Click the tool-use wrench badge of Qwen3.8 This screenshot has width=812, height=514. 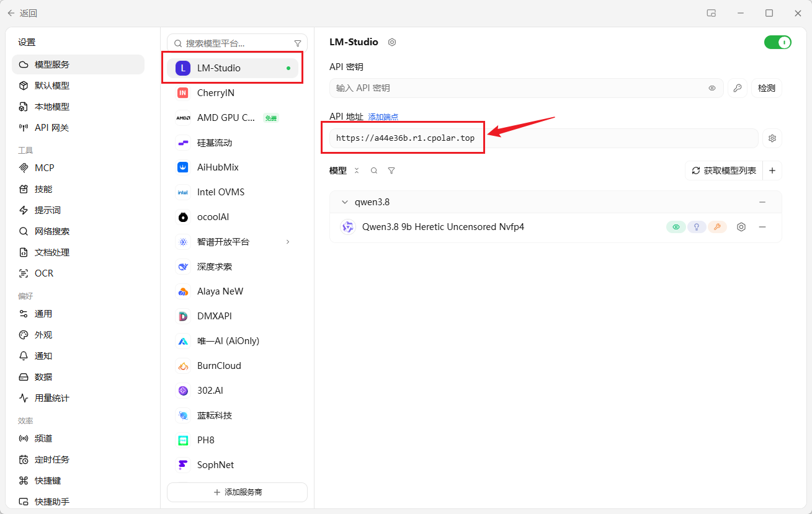[717, 227]
